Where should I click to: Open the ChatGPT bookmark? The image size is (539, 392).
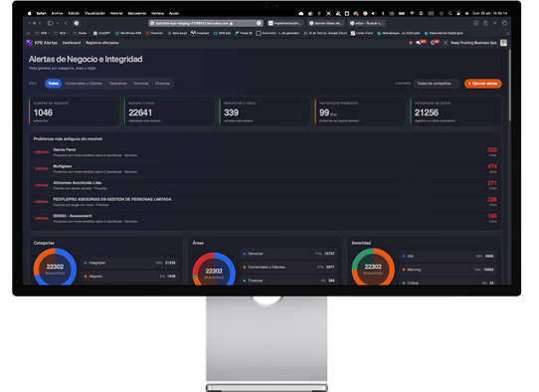(101, 33)
